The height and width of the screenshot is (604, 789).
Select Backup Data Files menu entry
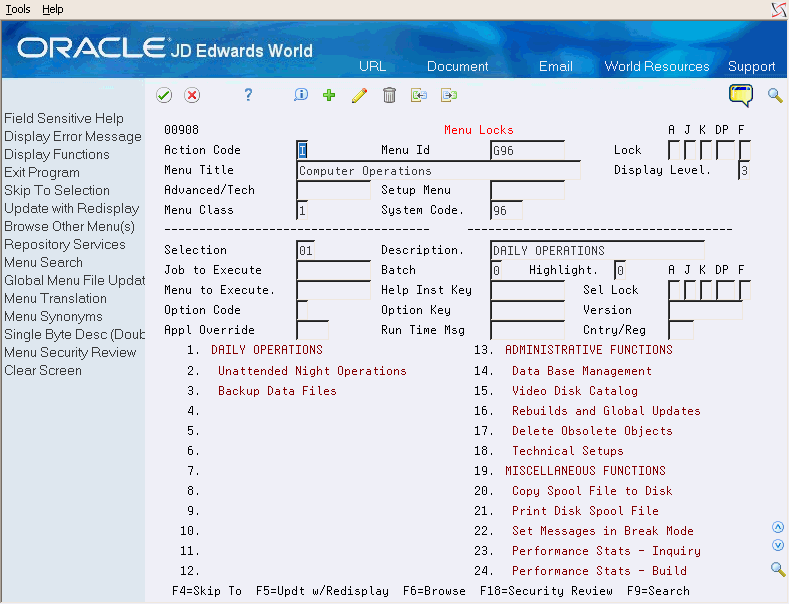(x=277, y=391)
